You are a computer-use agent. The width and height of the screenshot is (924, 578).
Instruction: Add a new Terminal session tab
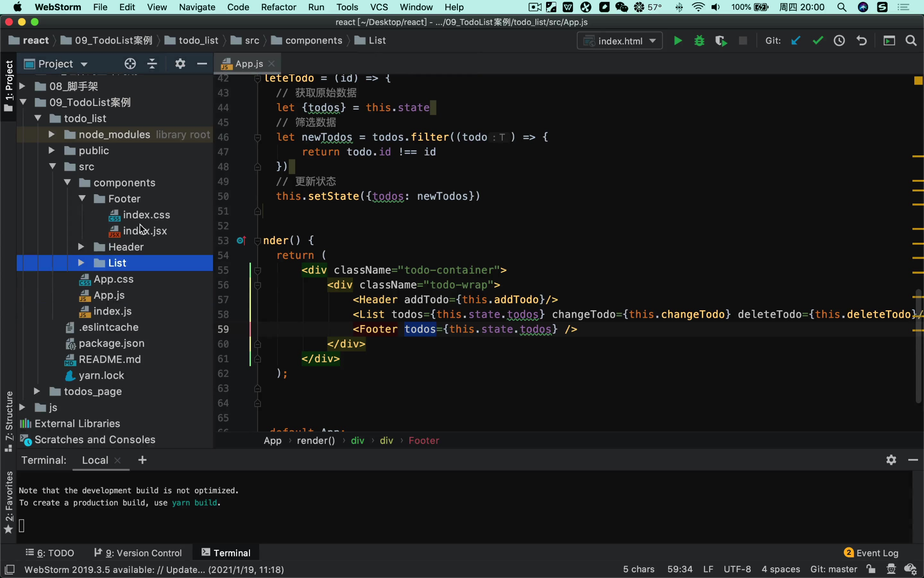(x=142, y=460)
